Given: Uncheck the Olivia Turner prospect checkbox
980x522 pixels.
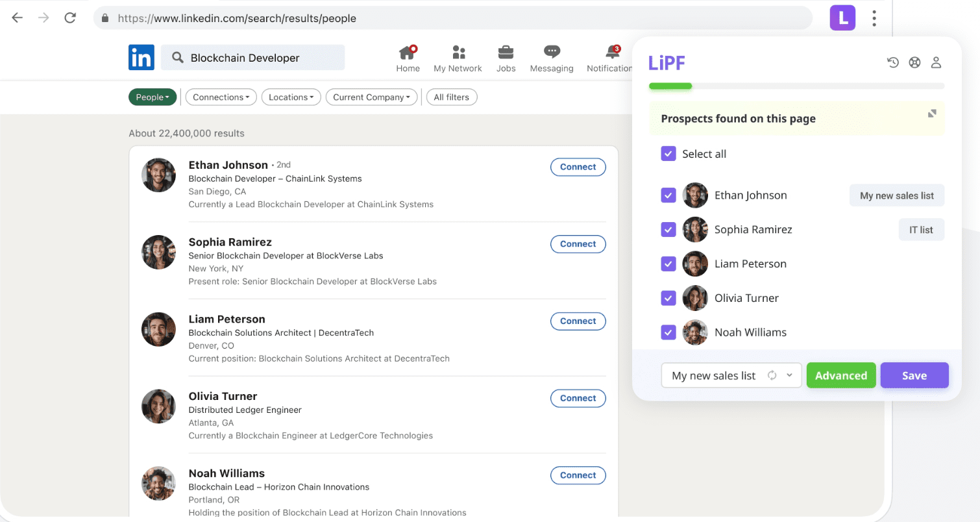Looking at the screenshot, I should [668, 298].
